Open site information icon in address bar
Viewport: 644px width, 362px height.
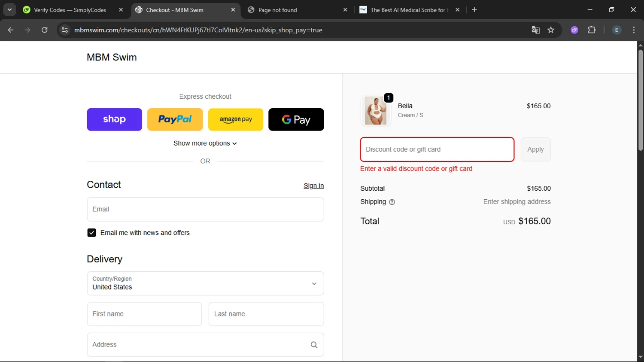(65, 30)
